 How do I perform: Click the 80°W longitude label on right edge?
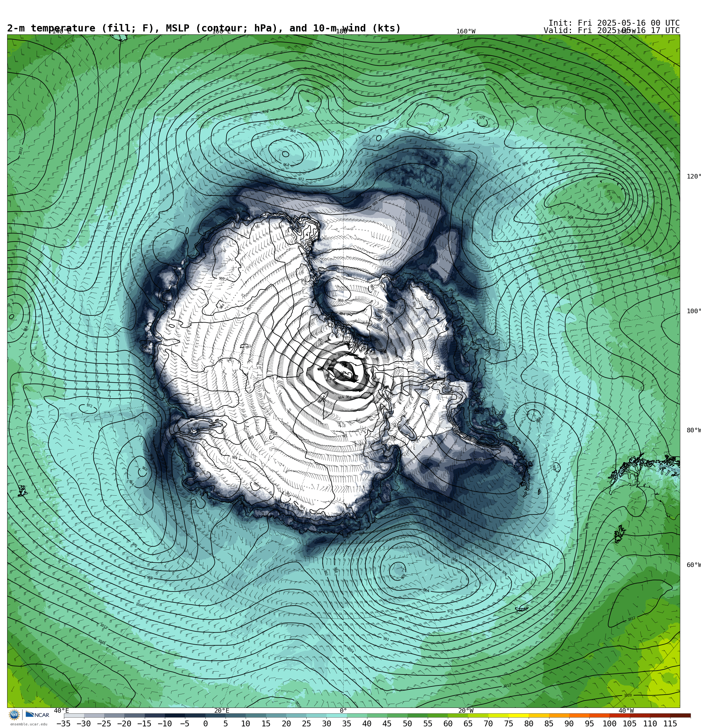point(694,430)
